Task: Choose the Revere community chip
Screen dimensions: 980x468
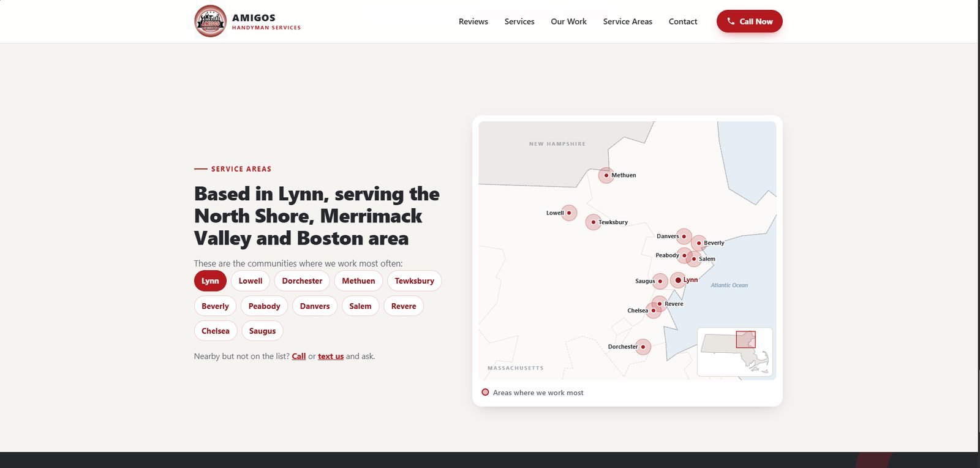Action: tap(404, 306)
